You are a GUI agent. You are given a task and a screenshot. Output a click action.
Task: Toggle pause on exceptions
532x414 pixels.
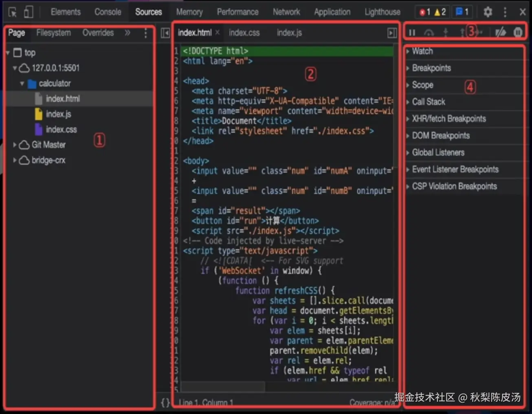[518, 32]
